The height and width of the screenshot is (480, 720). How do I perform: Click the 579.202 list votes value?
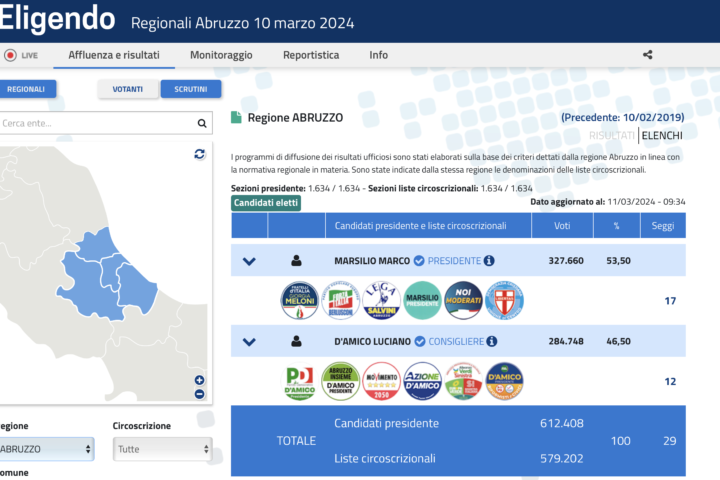[x=562, y=458]
